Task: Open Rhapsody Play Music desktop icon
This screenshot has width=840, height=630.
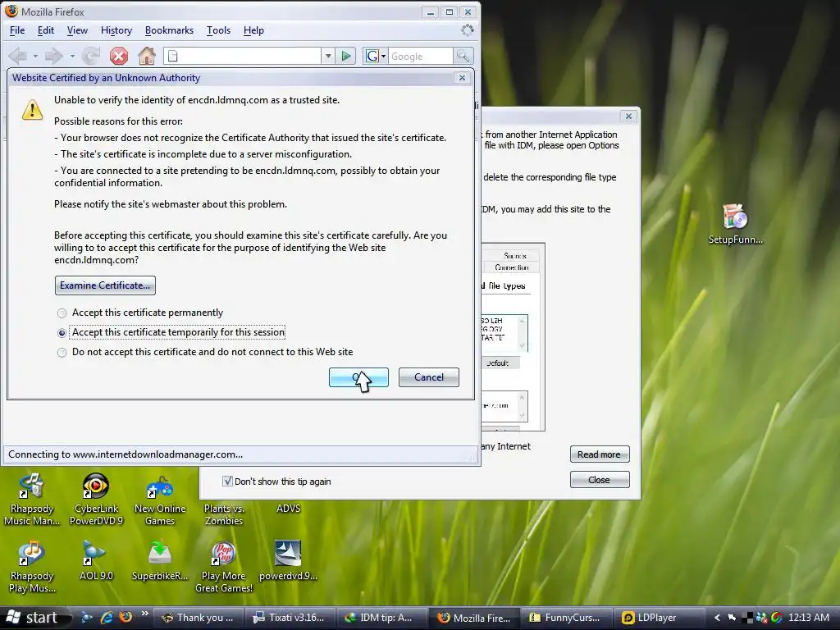Action: tap(32, 567)
